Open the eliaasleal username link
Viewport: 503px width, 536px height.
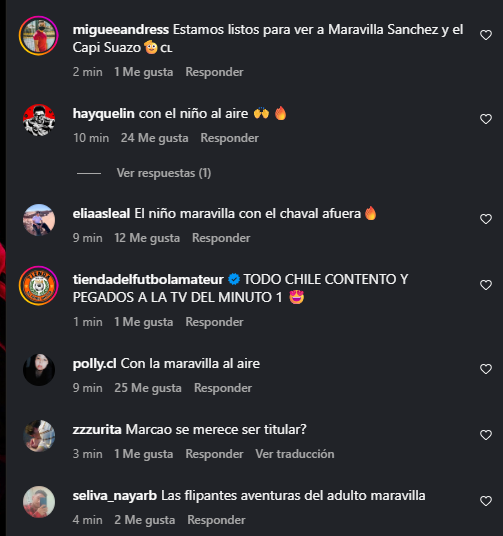pyautogui.click(x=101, y=214)
